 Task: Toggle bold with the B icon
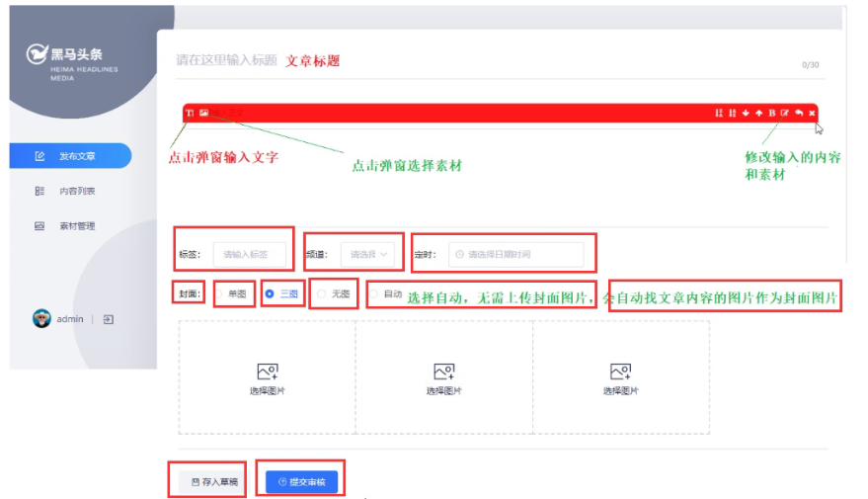771,113
